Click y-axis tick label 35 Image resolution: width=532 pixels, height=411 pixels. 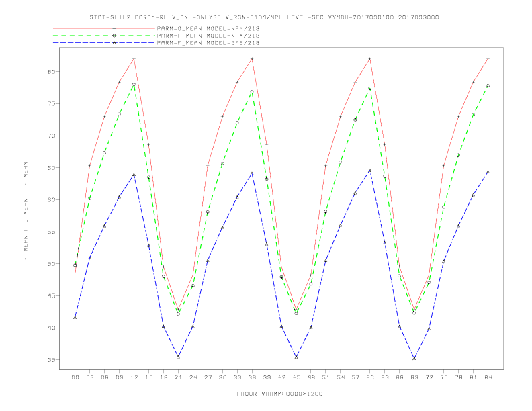[52, 360]
